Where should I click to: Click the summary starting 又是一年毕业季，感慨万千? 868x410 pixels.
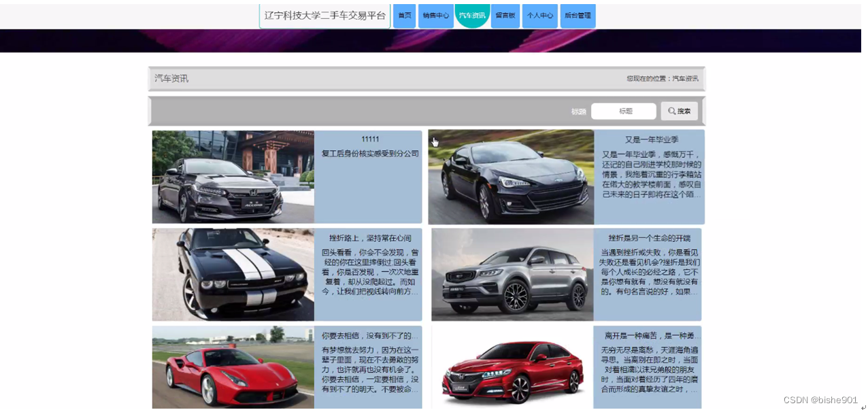point(652,174)
